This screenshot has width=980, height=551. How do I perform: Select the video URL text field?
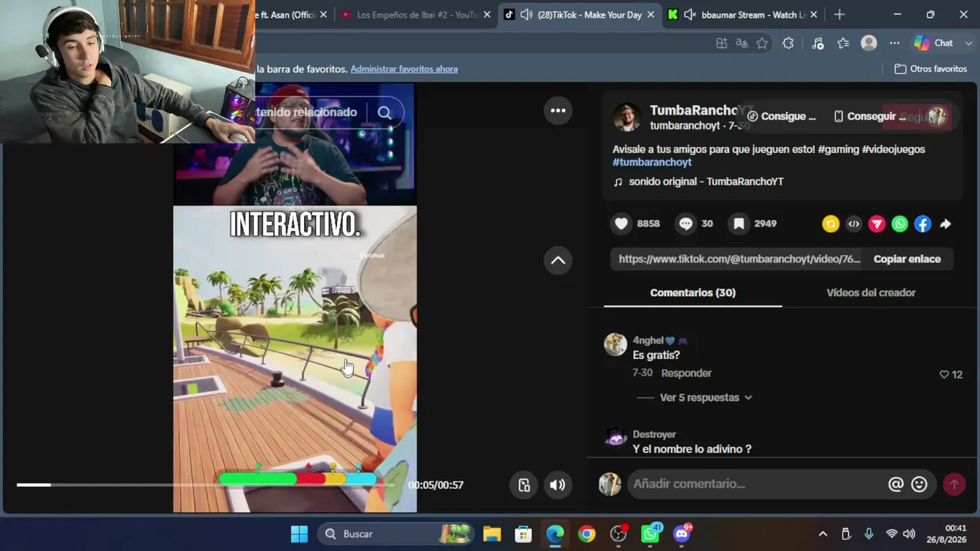pyautogui.click(x=740, y=259)
